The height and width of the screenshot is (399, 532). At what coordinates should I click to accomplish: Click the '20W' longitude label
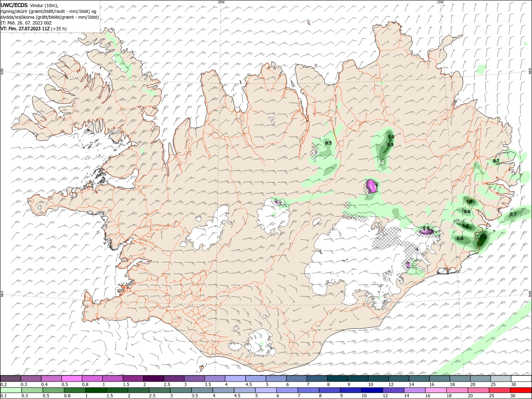(221, 2)
